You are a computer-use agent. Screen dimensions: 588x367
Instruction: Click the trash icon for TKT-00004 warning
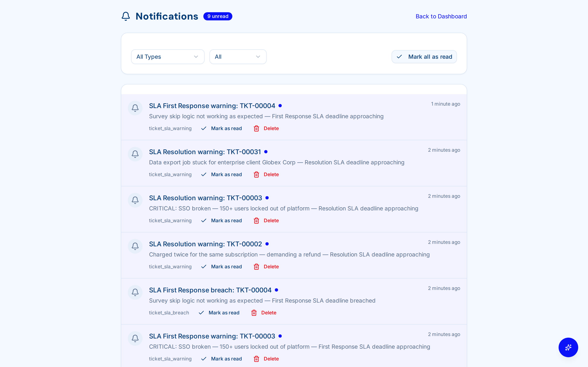256,128
